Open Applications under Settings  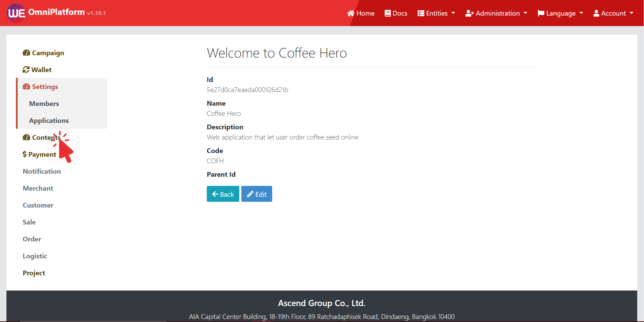49,121
